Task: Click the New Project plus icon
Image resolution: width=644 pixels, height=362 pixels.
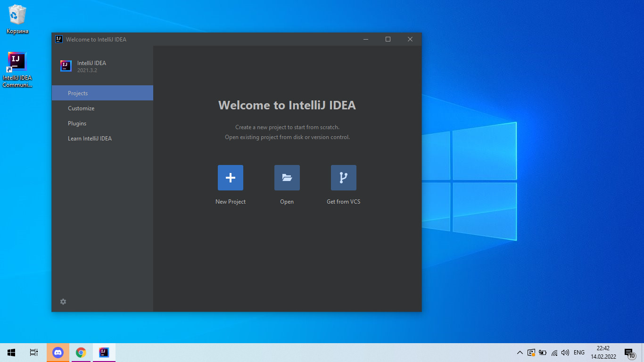Action: click(230, 178)
